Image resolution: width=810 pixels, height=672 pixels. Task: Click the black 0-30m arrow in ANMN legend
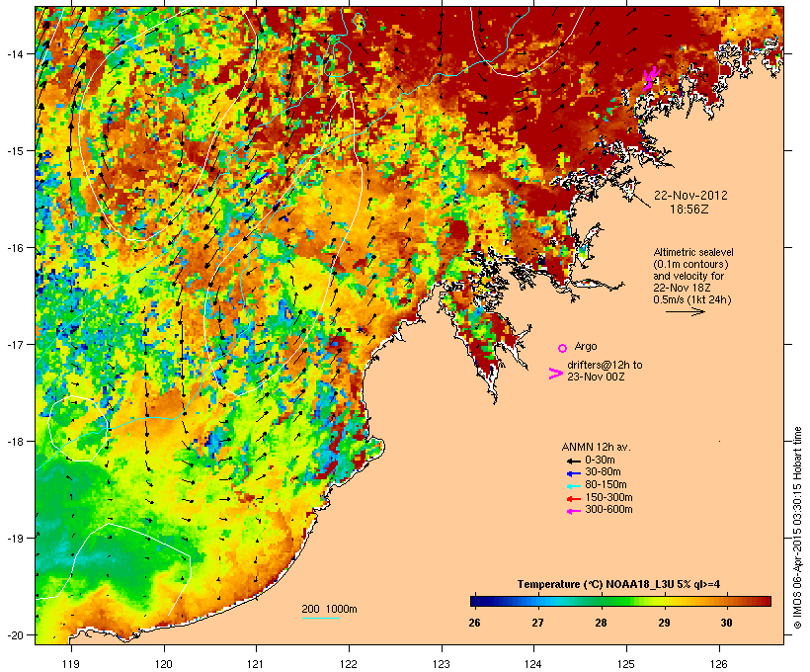573,461
